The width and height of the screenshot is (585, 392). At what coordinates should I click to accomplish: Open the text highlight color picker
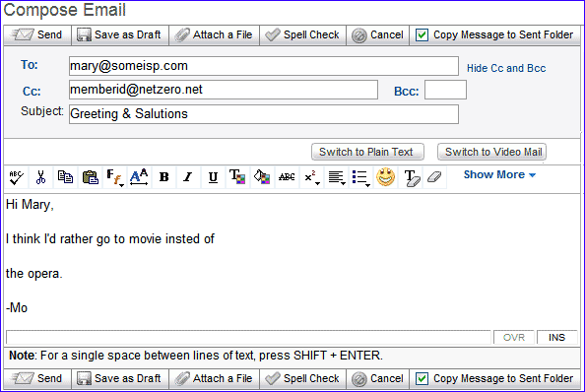pos(262,177)
